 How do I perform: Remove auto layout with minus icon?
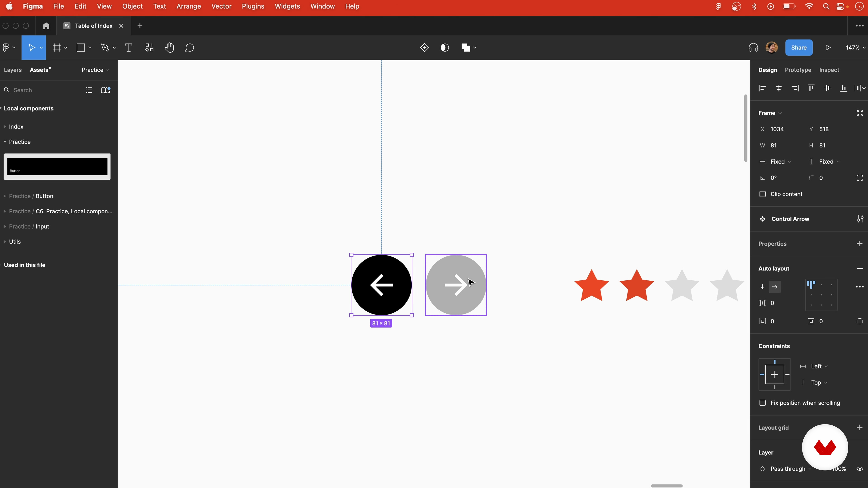coord(860,268)
